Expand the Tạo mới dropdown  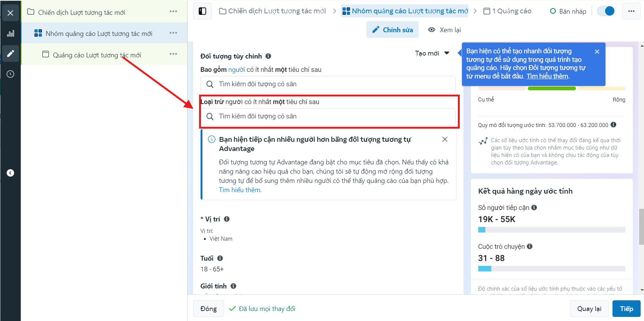432,53
